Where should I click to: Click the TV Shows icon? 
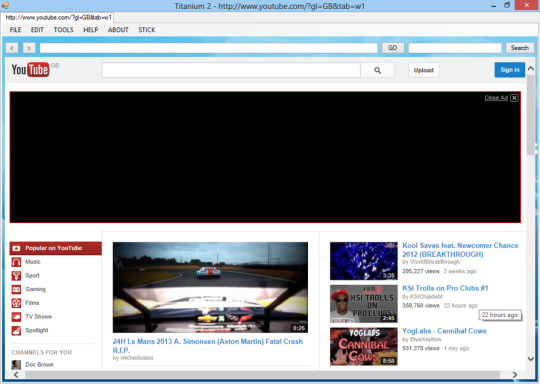point(16,316)
